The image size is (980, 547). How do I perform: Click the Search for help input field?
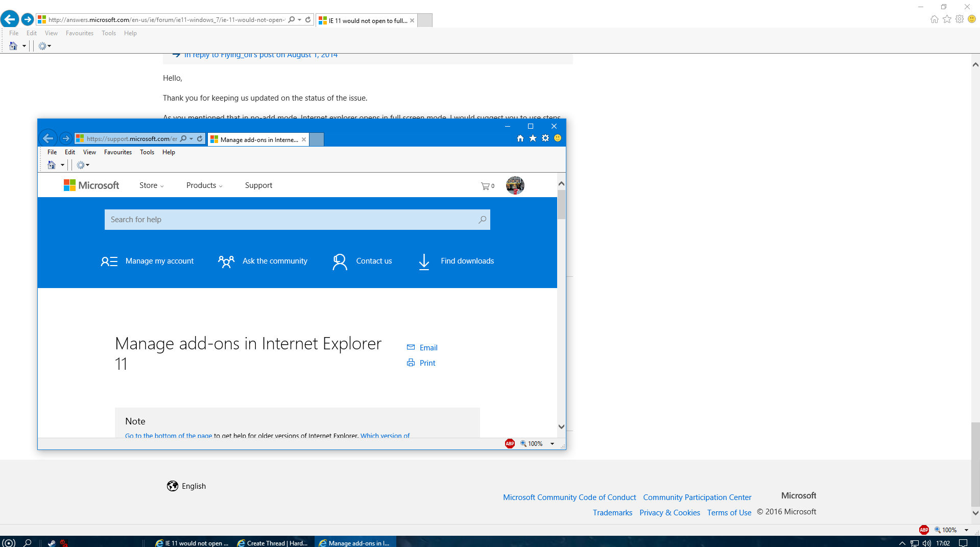click(291, 220)
